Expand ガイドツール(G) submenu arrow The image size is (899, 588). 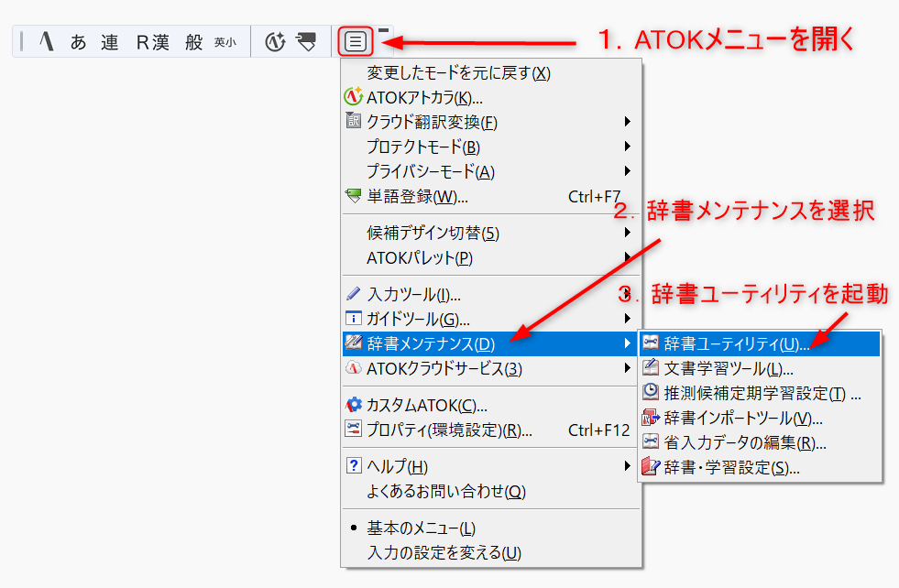[627, 318]
